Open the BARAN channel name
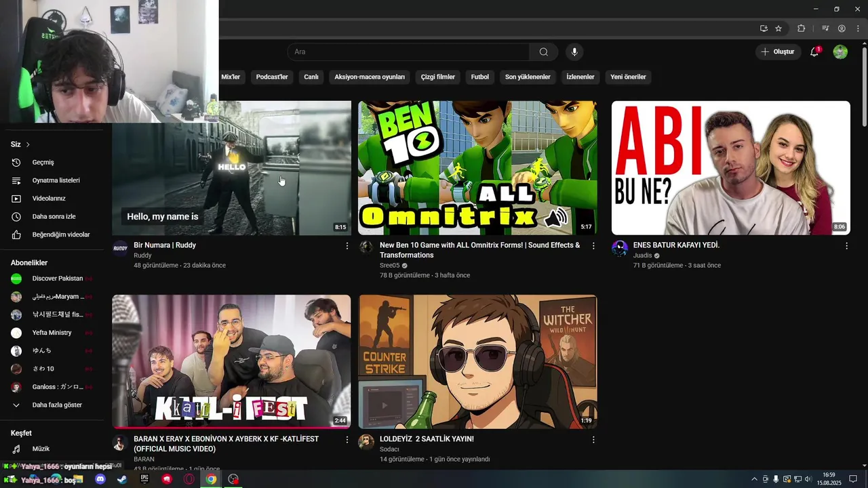 144,460
